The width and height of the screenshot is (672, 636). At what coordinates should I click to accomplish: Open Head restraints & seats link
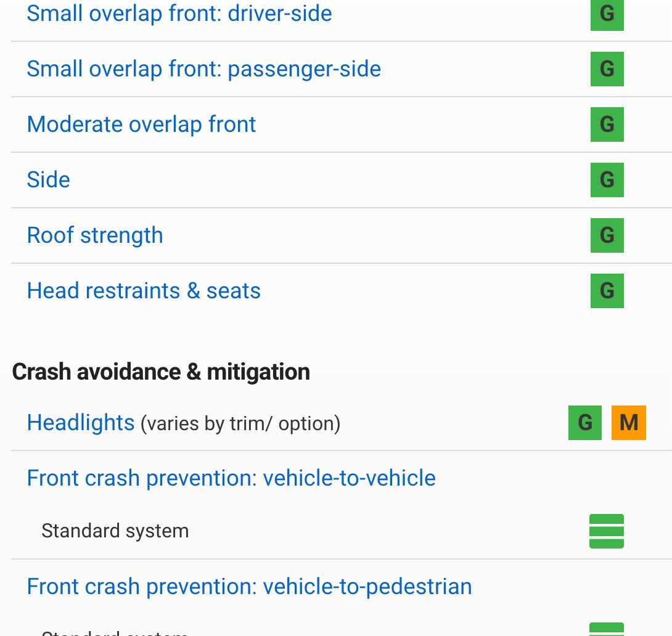[x=144, y=291]
